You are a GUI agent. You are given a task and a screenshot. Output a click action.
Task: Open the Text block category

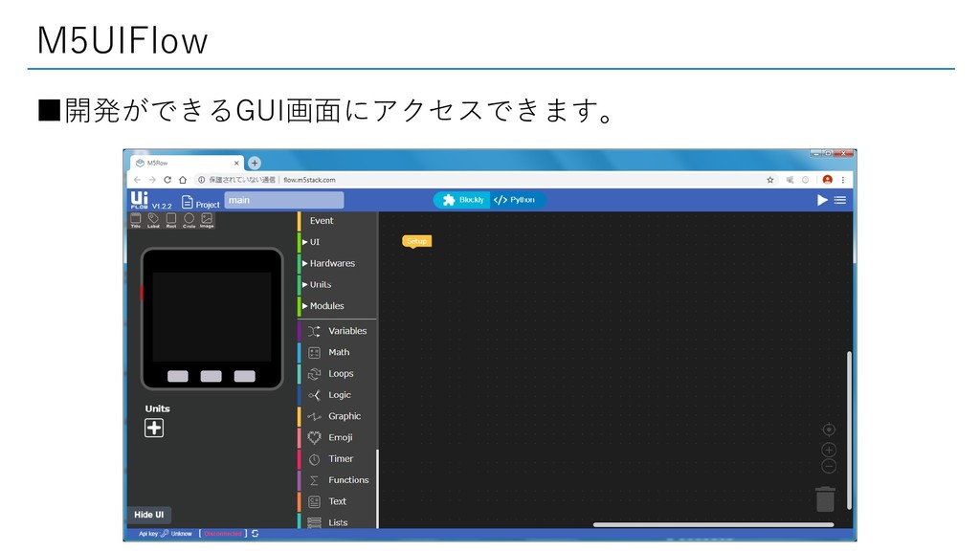(x=338, y=501)
